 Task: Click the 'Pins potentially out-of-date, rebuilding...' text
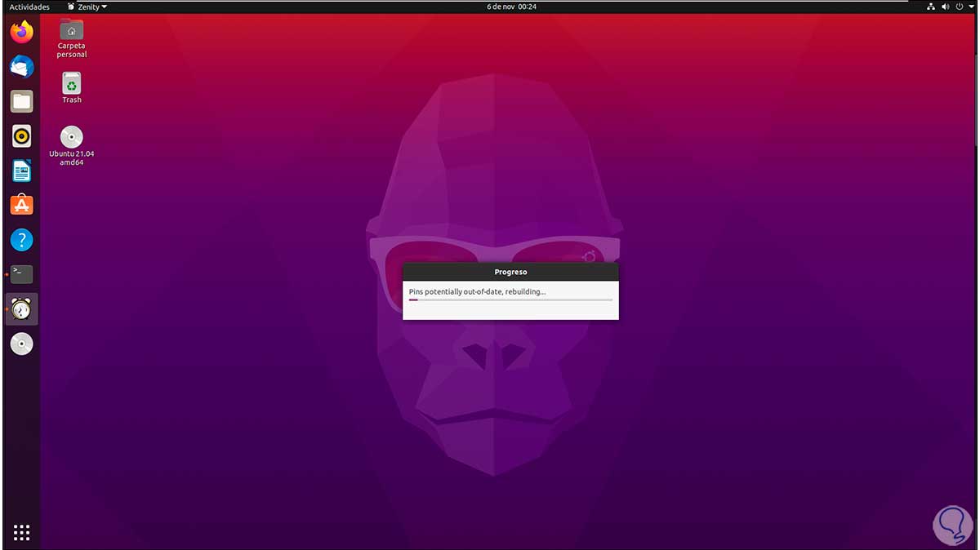point(477,291)
